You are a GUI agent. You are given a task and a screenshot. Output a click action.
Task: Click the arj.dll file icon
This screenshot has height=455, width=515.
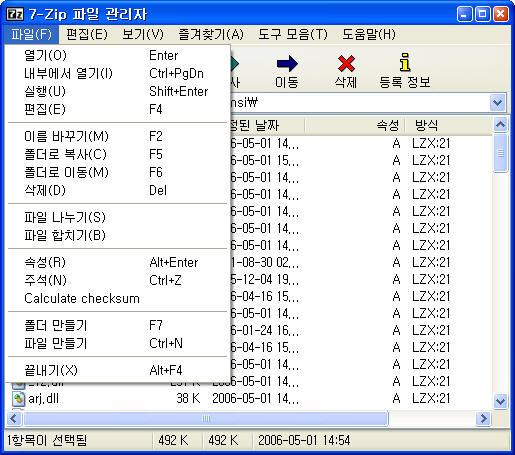[19, 398]
